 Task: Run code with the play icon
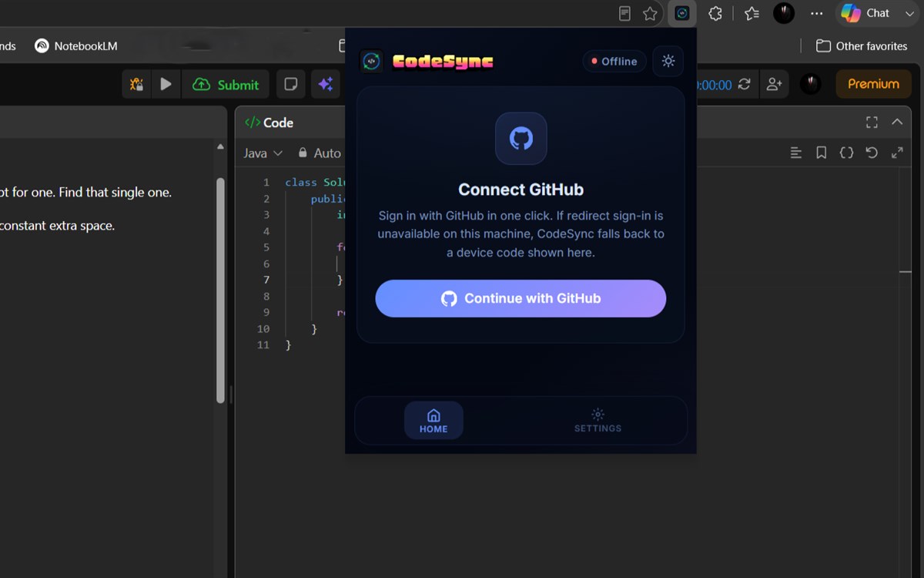tap(166, 85)
